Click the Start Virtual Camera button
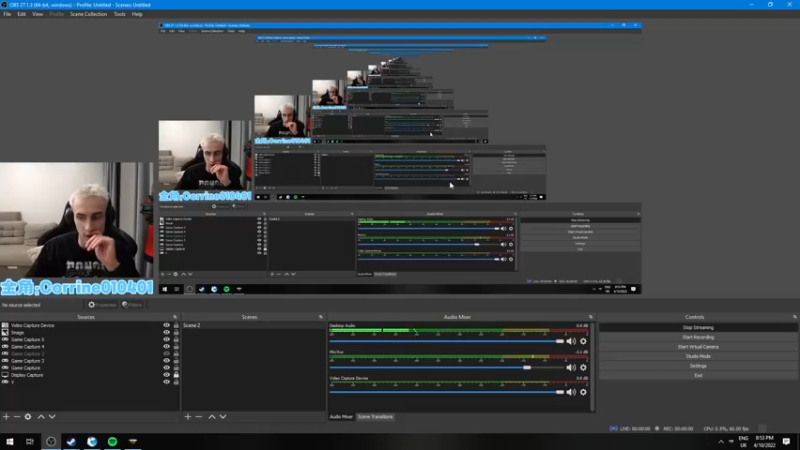This screenshot has width=800, height=450. pyautogui.click(x=698, y=347)
